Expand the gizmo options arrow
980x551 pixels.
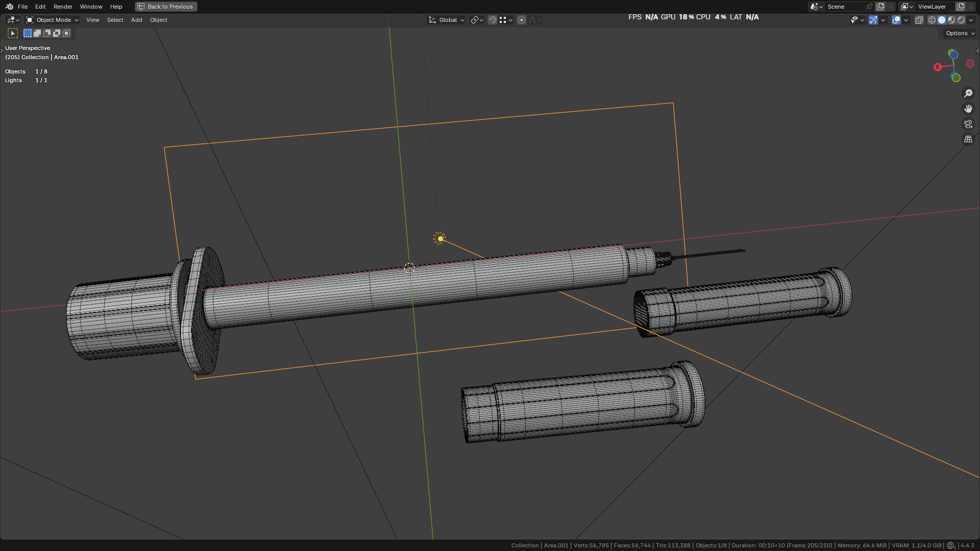(883, 20)
